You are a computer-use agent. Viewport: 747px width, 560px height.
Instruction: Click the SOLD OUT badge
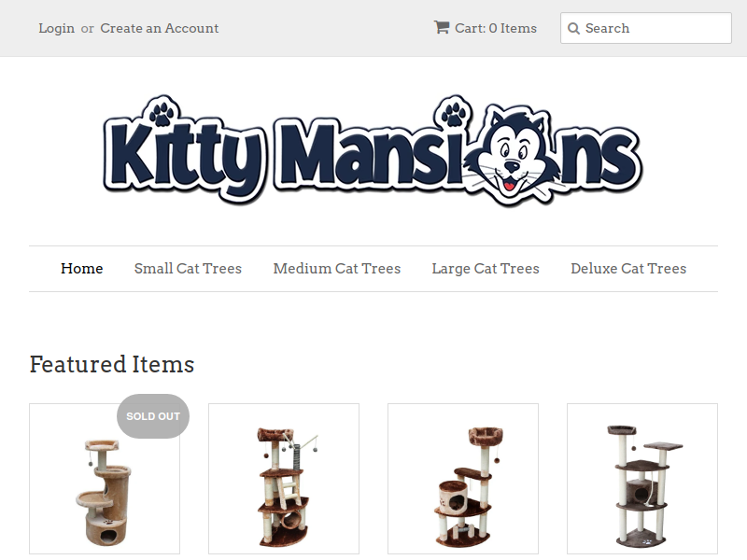click(x=153, y=416)
